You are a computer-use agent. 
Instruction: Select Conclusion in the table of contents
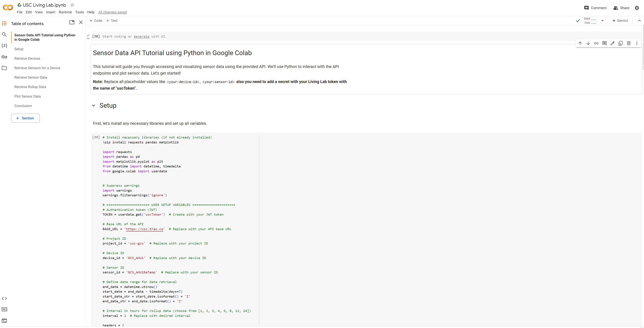coord(23,106)
